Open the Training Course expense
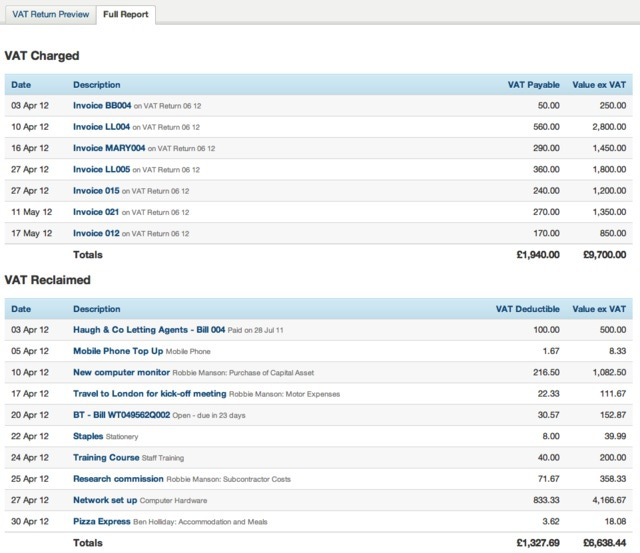Screen dimensions: 640x553 (x=106, y=458)
